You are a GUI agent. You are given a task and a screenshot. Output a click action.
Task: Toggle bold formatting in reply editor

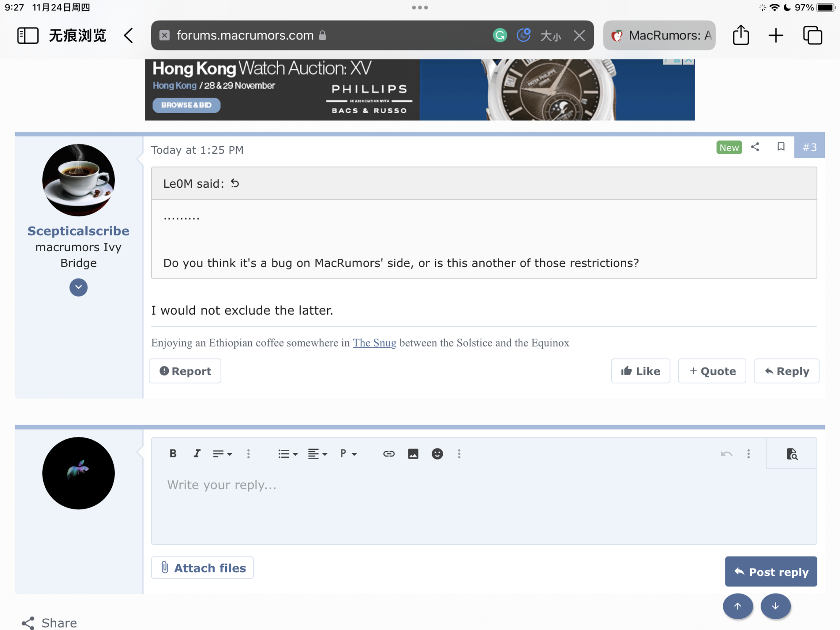(x=173, y=454)
